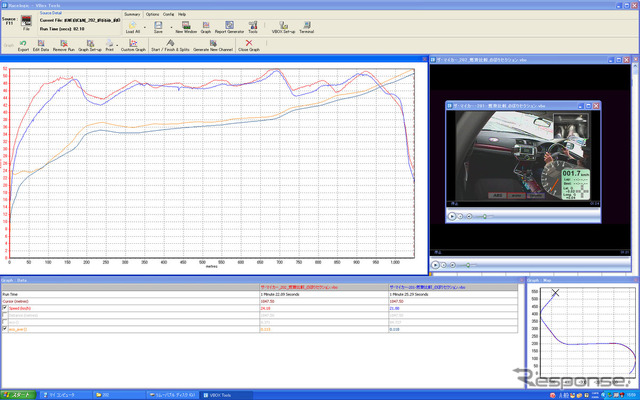Click the Graph icon in top toolbar

click(206, 25)
